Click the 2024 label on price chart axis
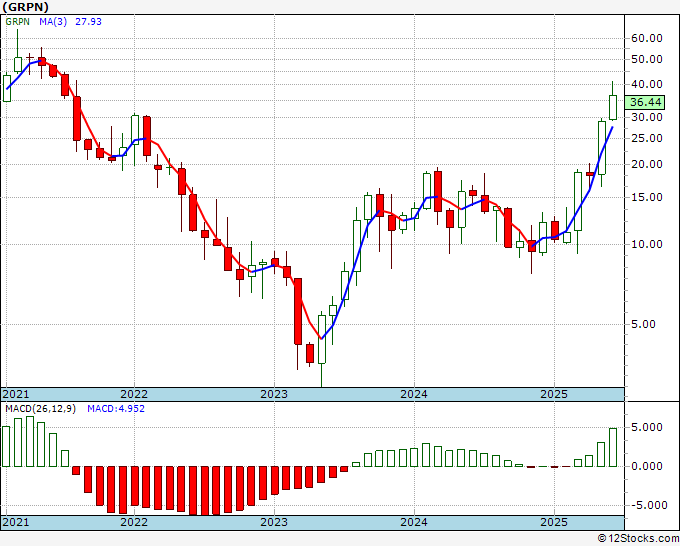The width and height of the screenshot is (680, 546). tap(414, 394)
